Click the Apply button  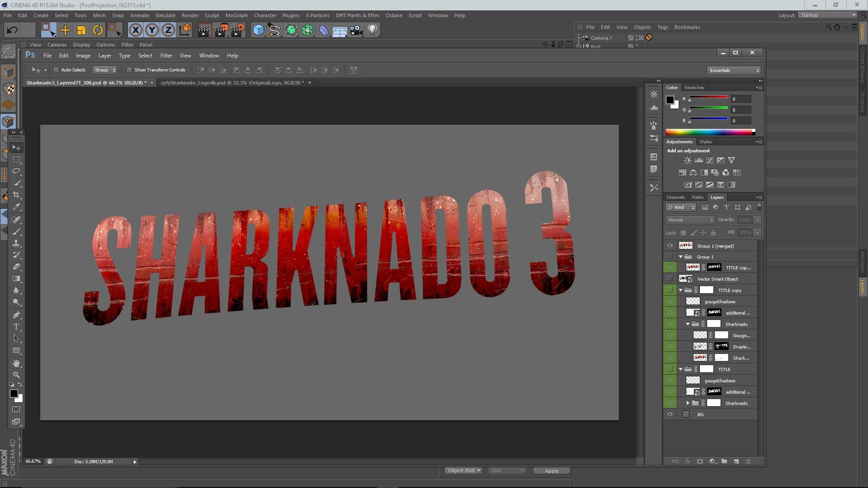(x=551, y=471)
